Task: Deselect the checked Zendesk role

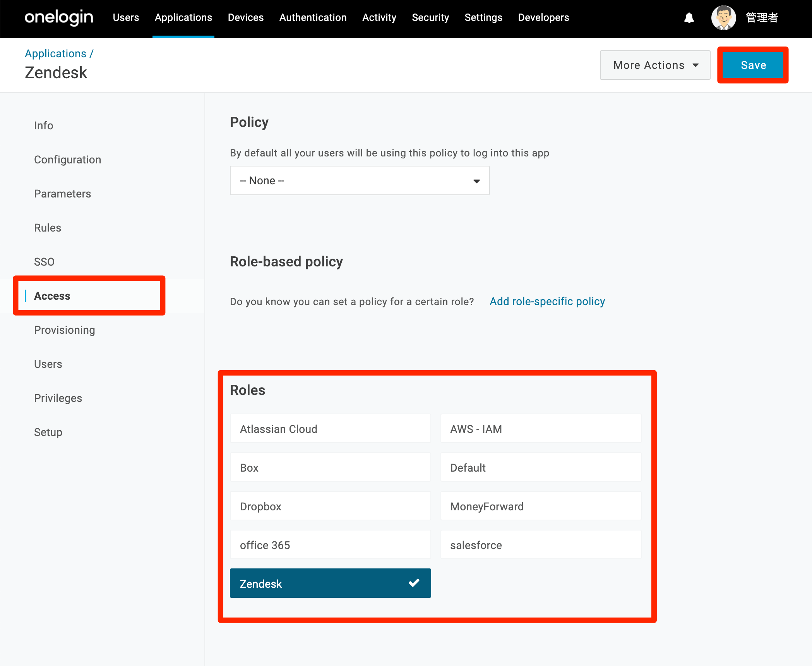Action: tap(330, 583)
